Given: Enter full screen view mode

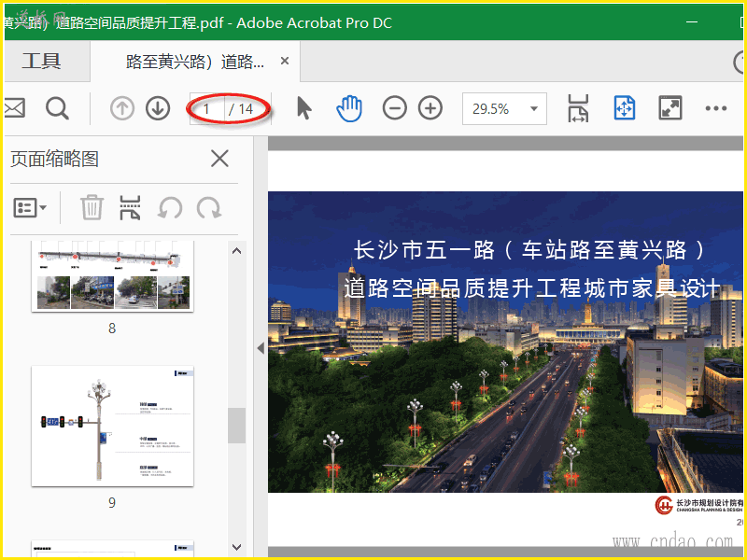Looking at the screenshot, I should click(x=669, y=108).
